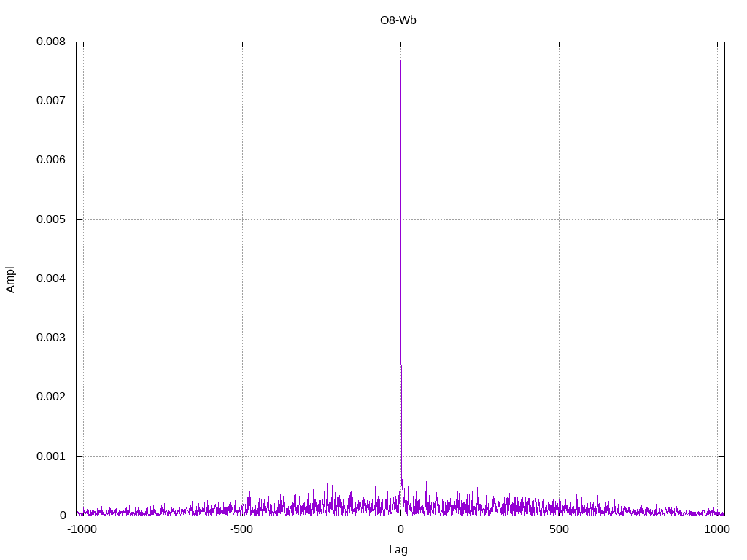
Task: Click the 0.006 y-axis tick value
Action: click(51, 160)
